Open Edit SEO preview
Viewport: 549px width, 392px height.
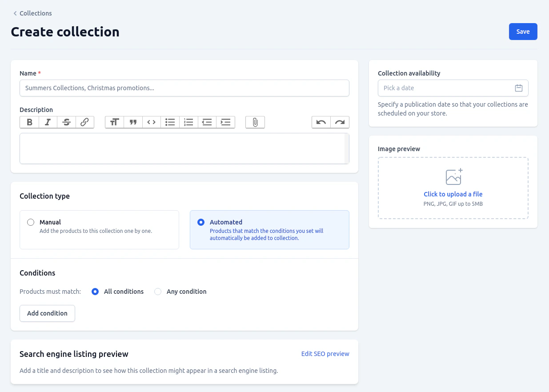coord(325,354)
